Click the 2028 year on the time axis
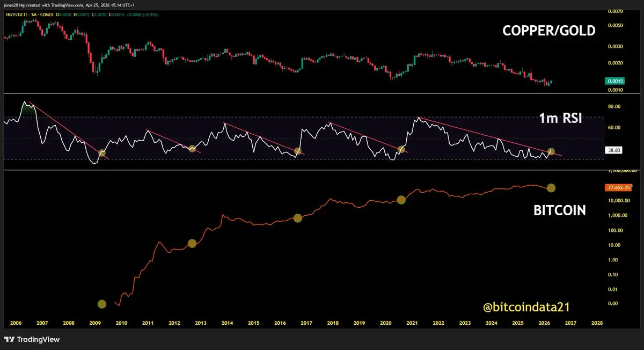The height and width of the screenshot is (350, 644). coord(596,324)
